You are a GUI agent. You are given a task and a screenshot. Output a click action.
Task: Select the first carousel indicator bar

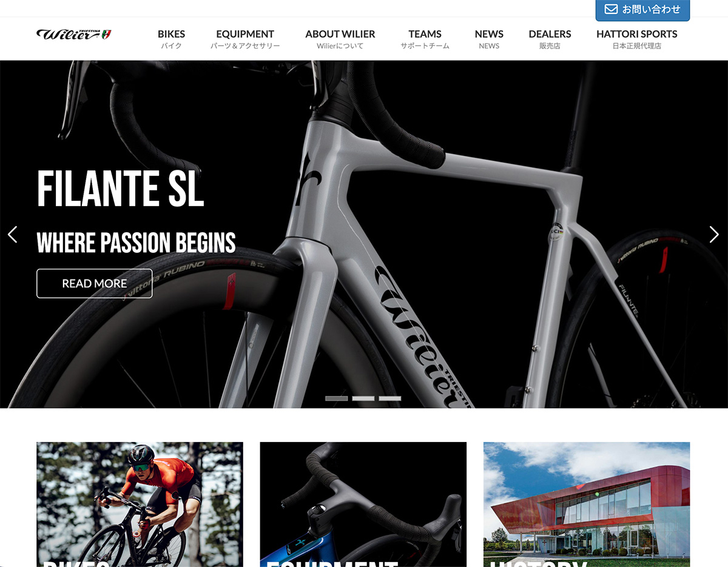[x=336, y=398]
